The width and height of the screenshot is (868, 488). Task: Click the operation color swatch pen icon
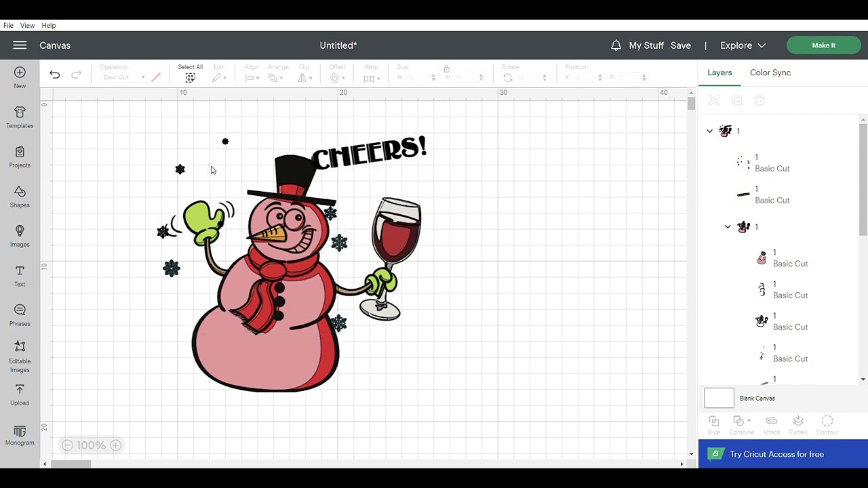(156, 78)
